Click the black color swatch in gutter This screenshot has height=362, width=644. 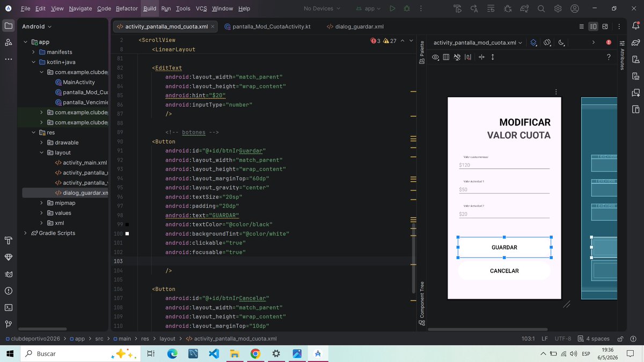point(127,224)
